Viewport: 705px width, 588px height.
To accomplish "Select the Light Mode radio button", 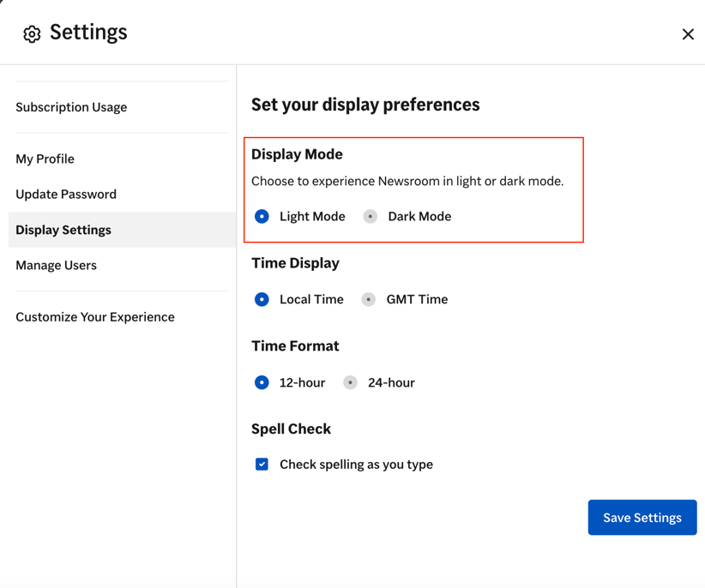I will (x=262, y=216).
